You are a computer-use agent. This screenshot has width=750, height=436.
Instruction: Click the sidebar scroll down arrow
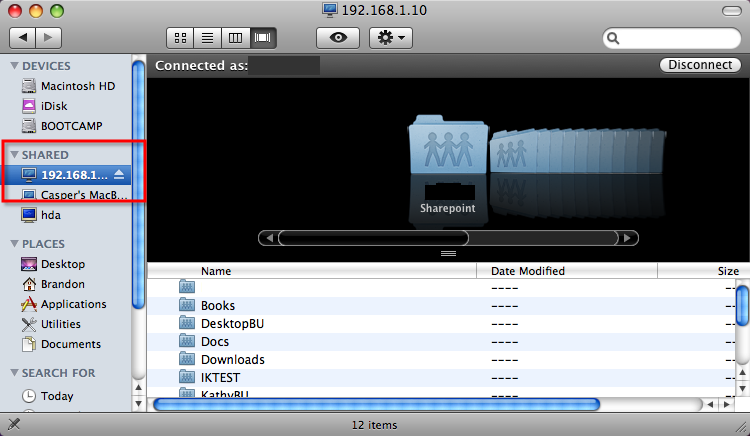pyautogui.click(x=139, y=403)
